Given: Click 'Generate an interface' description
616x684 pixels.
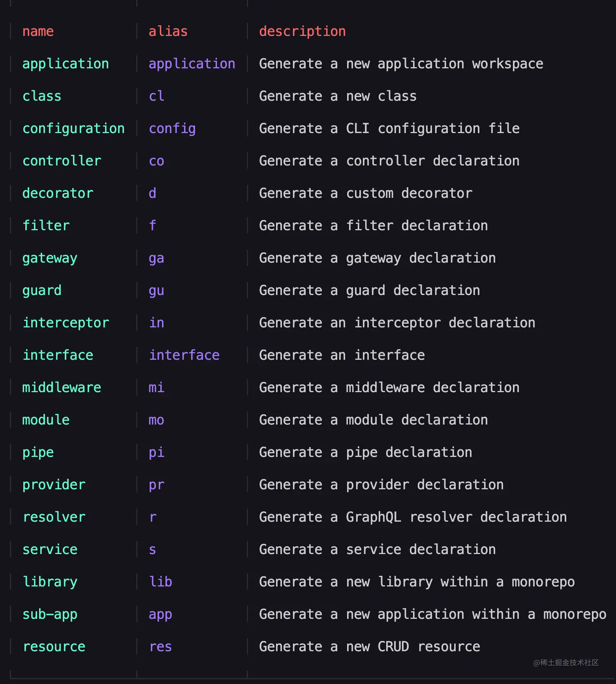Looking at the screenshot, I should pyautogui.click(x=342, y=355).
